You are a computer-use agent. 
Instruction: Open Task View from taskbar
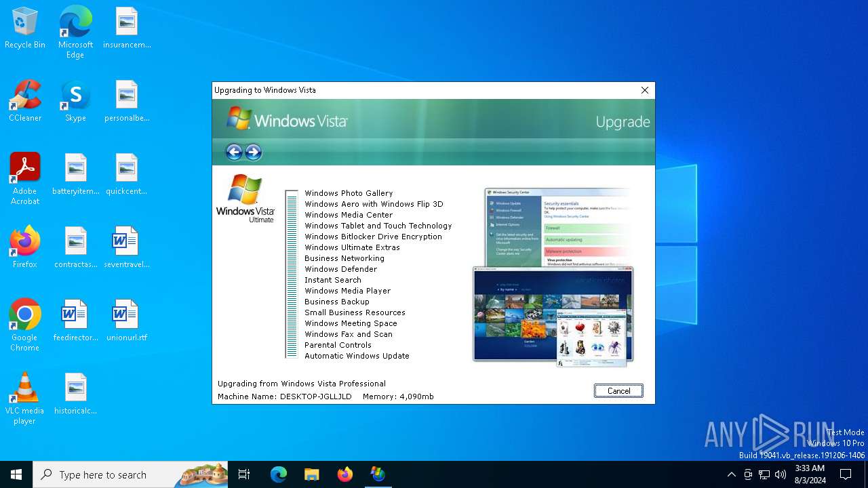pyautogui.click(x=244, y=474)
